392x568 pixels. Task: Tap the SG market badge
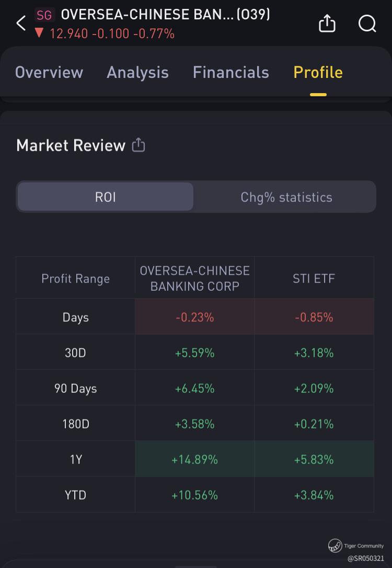(x=44, y=15)
